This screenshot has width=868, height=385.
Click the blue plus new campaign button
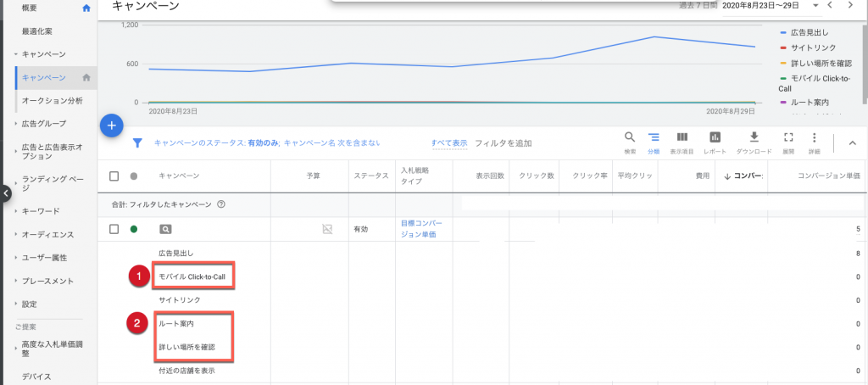click(111, 126)
